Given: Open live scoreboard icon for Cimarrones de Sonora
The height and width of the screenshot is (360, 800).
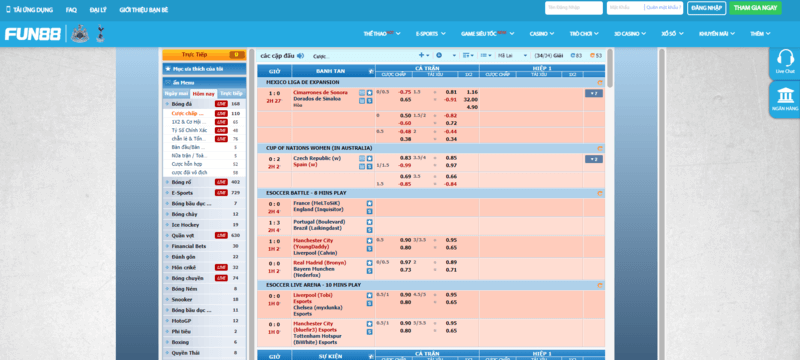Looking at the screenshot, I should point(362,93).
